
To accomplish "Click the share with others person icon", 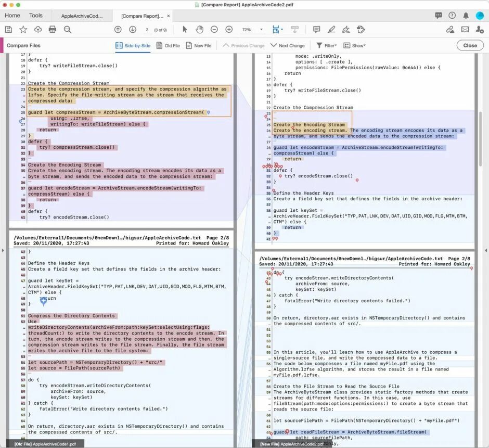I will tap(480, 30).
